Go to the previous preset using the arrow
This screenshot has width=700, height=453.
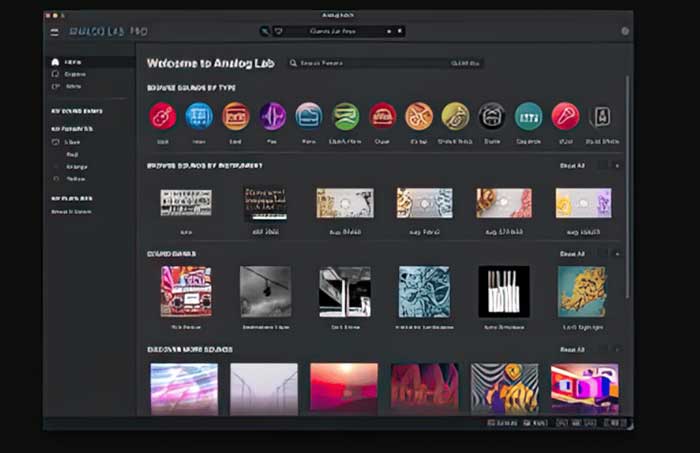pos(389,31)
